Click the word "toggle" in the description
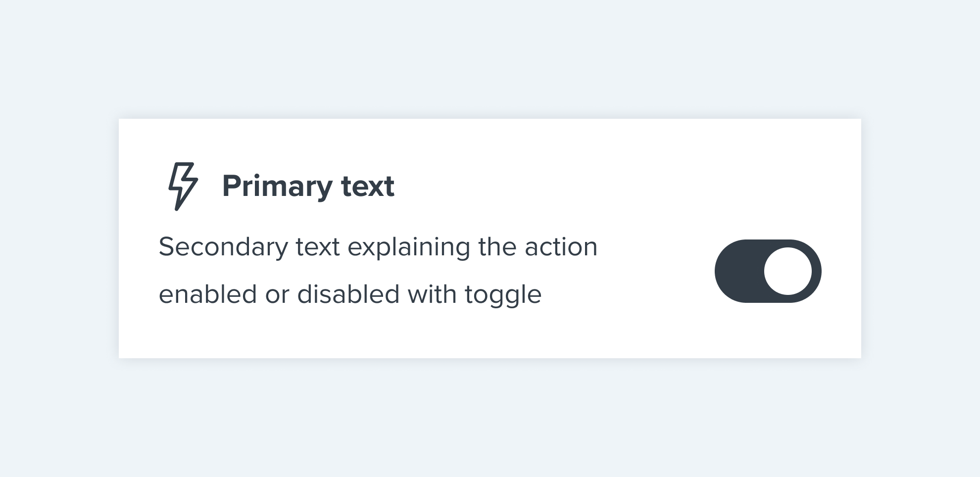 pos(503,295)
